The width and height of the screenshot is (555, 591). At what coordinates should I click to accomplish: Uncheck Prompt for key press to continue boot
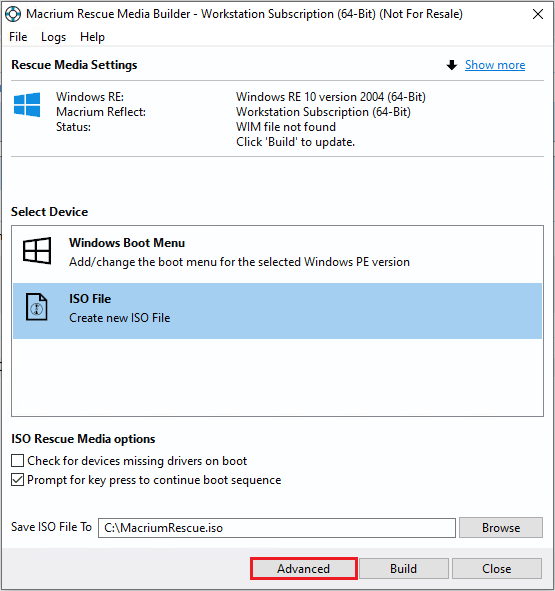[17, 480]
